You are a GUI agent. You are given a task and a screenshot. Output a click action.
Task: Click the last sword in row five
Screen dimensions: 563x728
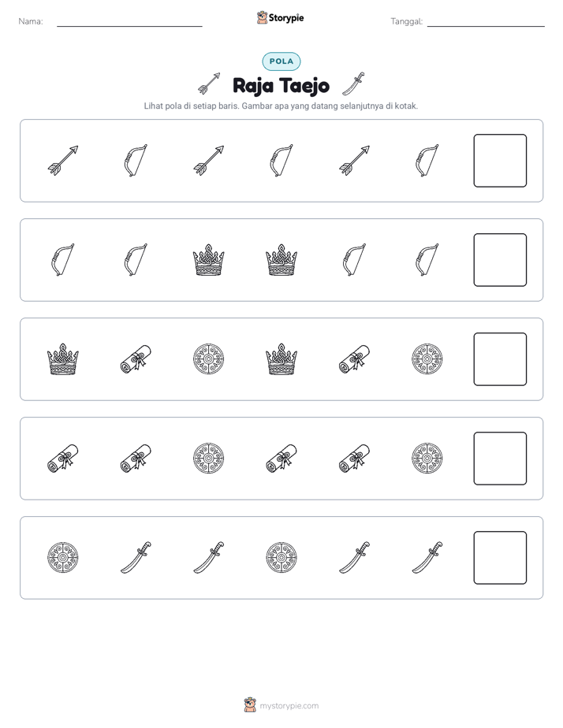point(427,557)
